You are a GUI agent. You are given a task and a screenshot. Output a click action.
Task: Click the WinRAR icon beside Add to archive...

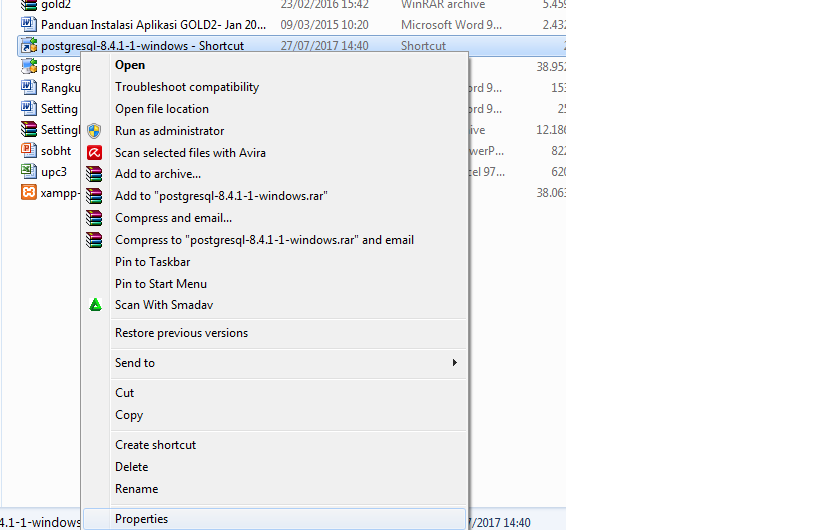[x=95, y=174]
